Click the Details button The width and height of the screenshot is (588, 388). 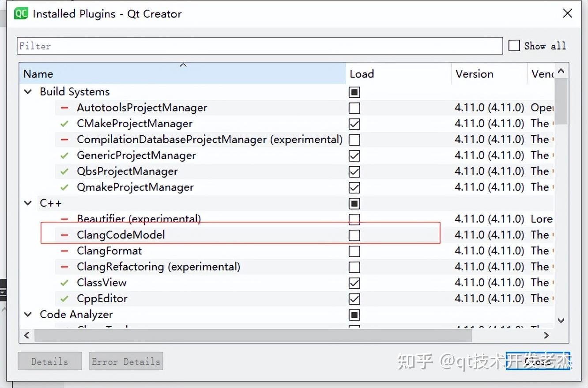49,361
